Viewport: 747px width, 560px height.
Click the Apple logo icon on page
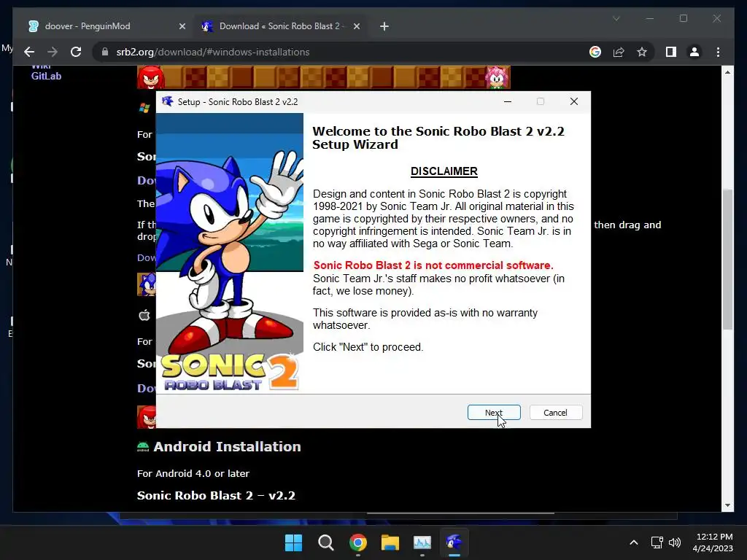click(x=144, y=315)
